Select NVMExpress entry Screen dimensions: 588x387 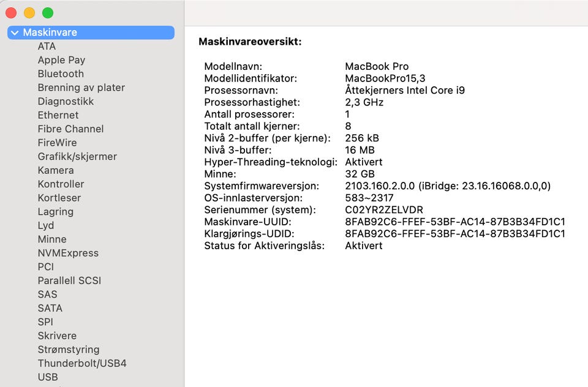point(68,253)
